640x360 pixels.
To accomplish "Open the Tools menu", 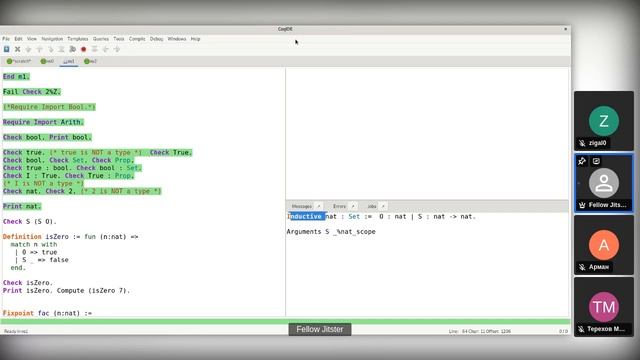I will point(119,39).
